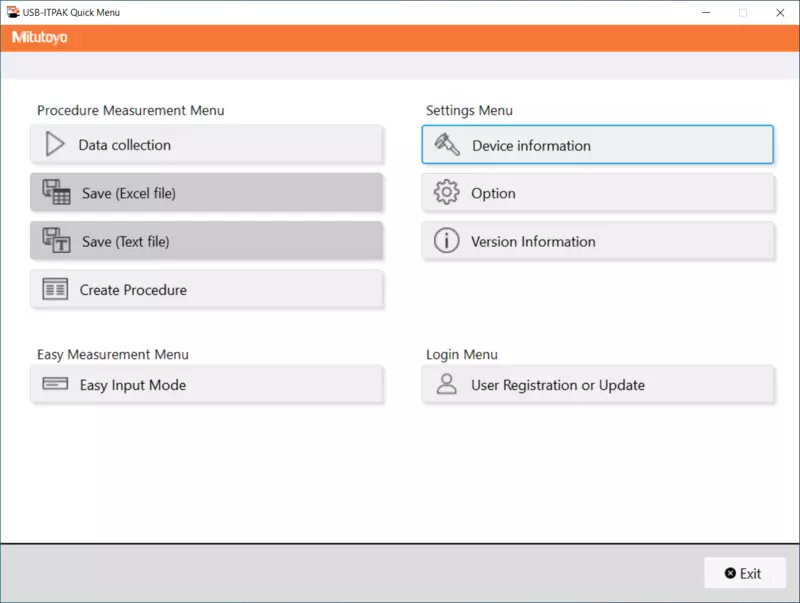The height and width of the screenshot is (603, 800).
Task: Click the floppy-and-spreadsheet Save Excel icon
Action: (x=56, y=192)
